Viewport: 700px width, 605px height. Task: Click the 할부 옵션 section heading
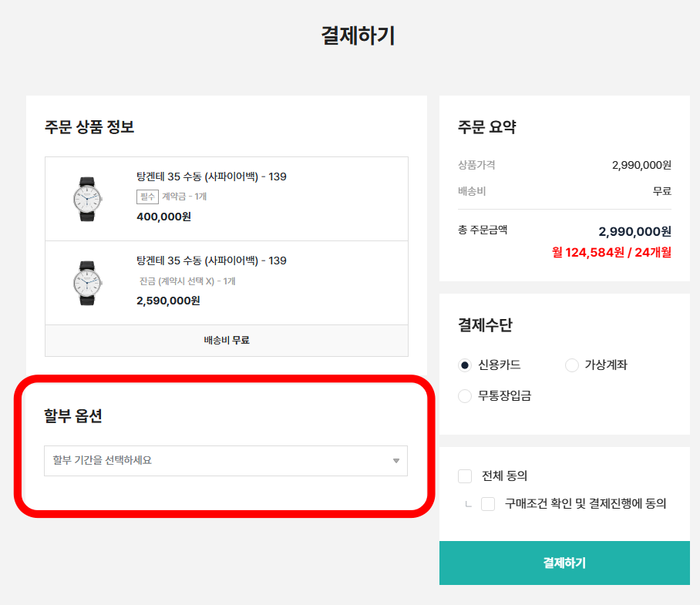pyautogui.click(x=73, y=417)
